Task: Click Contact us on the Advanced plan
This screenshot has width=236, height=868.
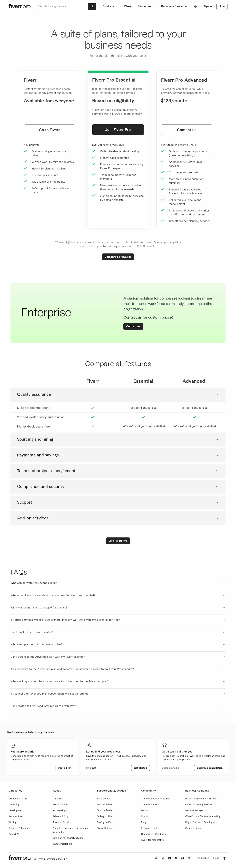Action: coord(187,129)
